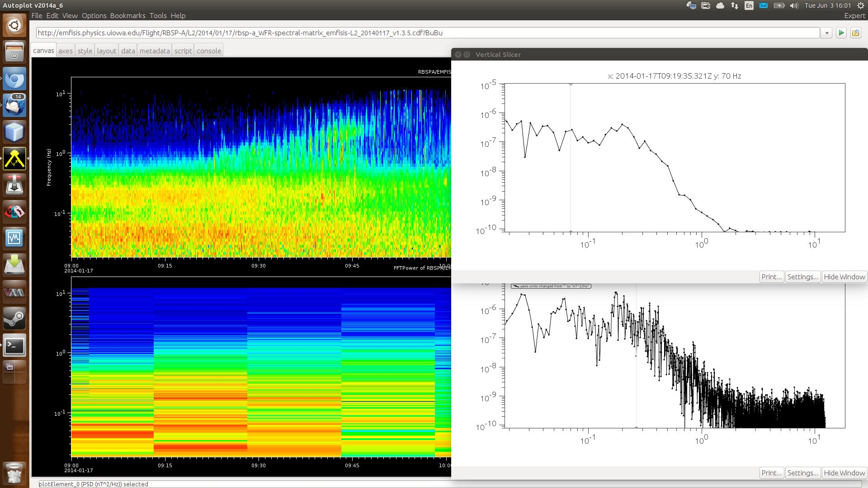Close the Vertical Slicer window
The width and height of the screenshot is (868, 488).
(x=458, y=54)
